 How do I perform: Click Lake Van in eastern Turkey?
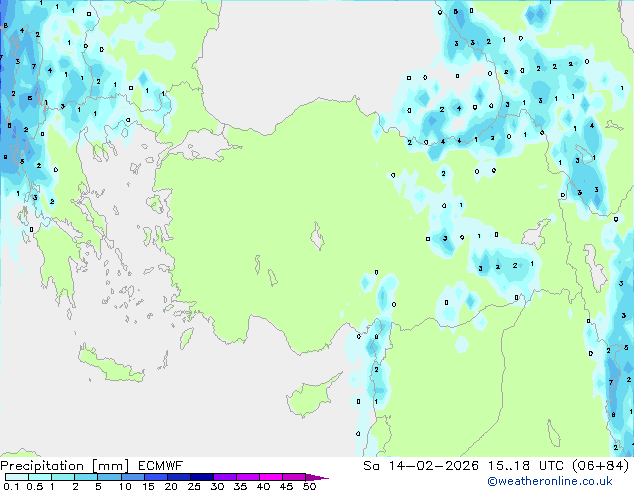(537, 237)
